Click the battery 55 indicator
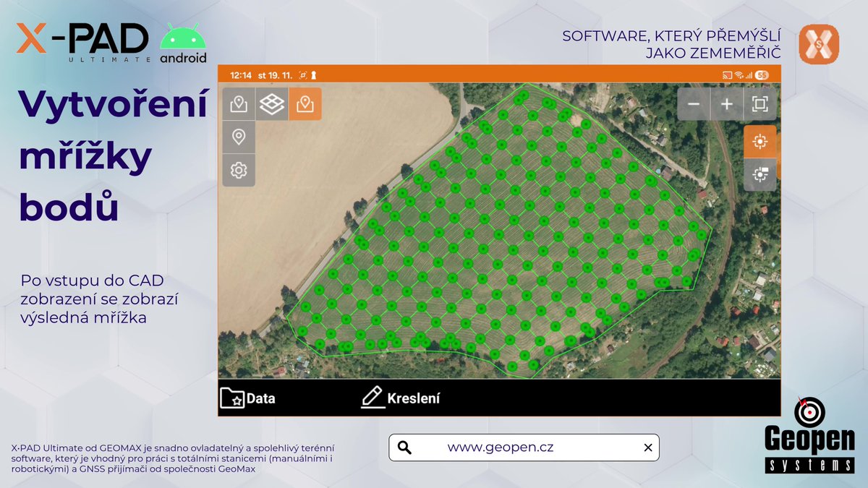The height and width of the screenshot is (488, 868). pos(762,75)
